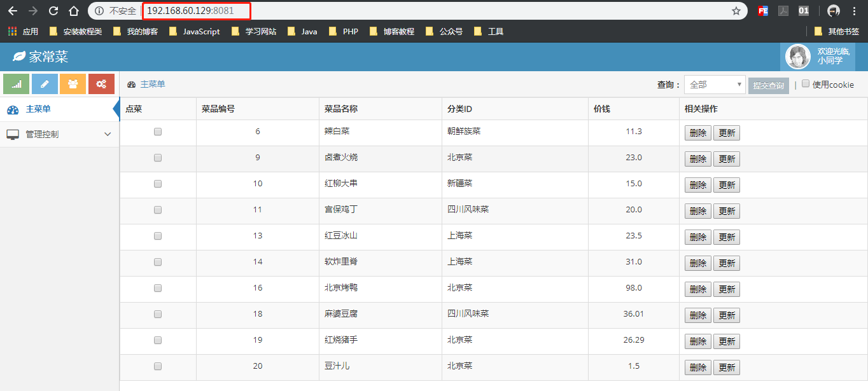Open PHP bookmark folder
The image size is (868, 391).
[344, 31]
